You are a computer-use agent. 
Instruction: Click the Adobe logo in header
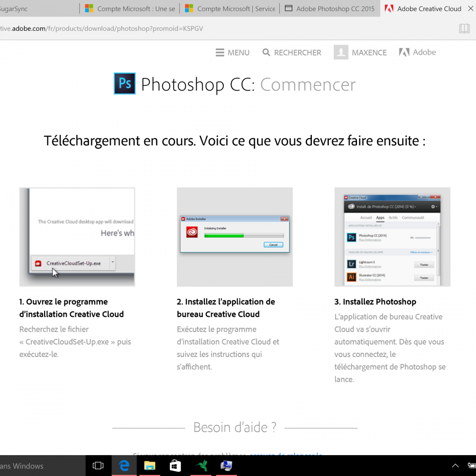click(417, 52)
